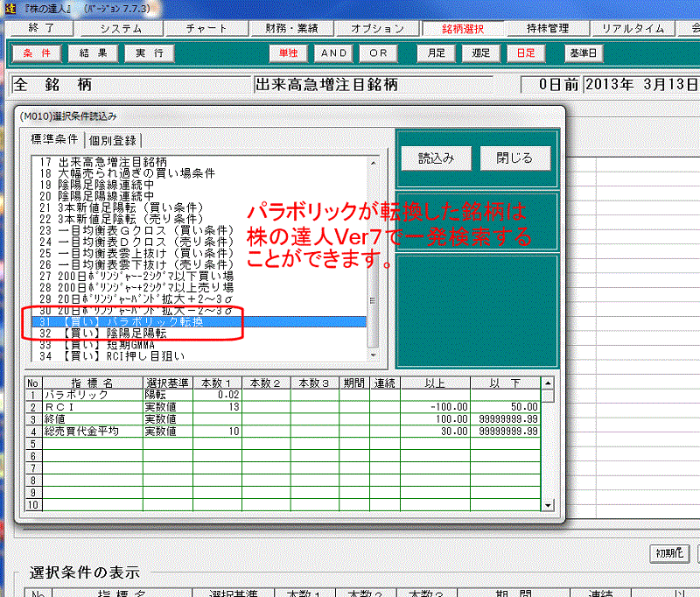
Task: Select list item 21 3本新値足陽転
Action: point(199,207)
